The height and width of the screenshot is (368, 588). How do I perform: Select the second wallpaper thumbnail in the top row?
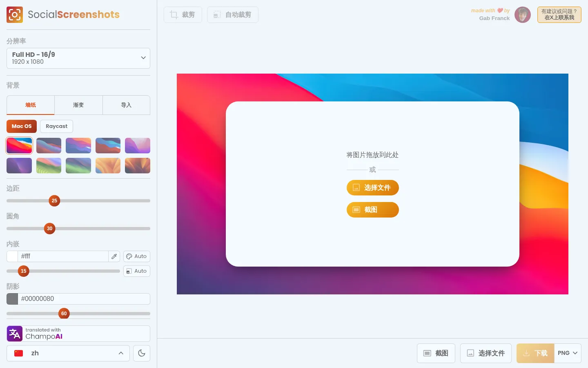tap(49, 146)
